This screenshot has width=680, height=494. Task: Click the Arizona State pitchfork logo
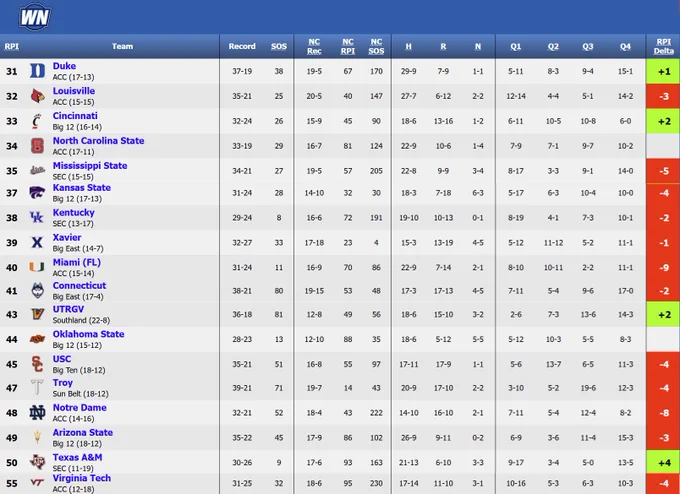coord(37,438)
